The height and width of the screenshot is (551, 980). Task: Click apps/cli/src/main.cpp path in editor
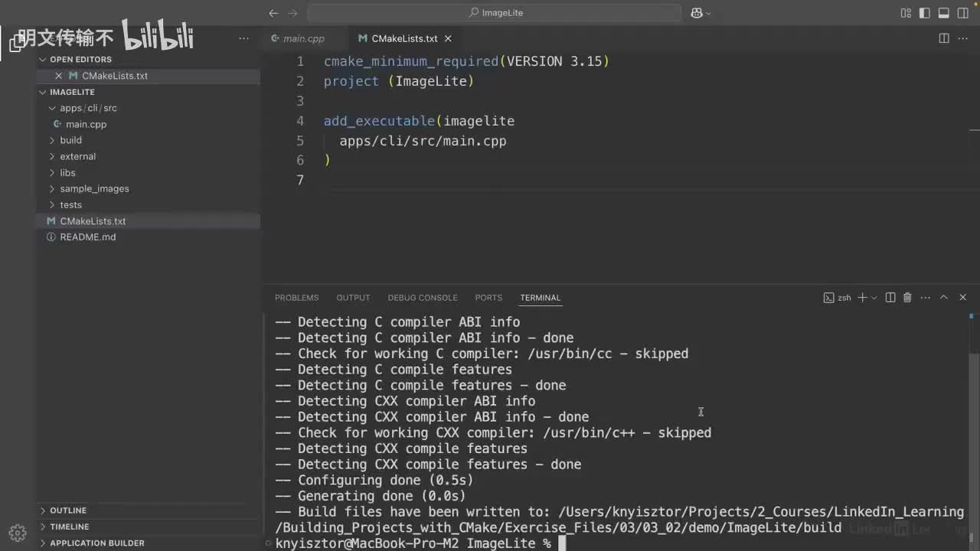point(423,141)
